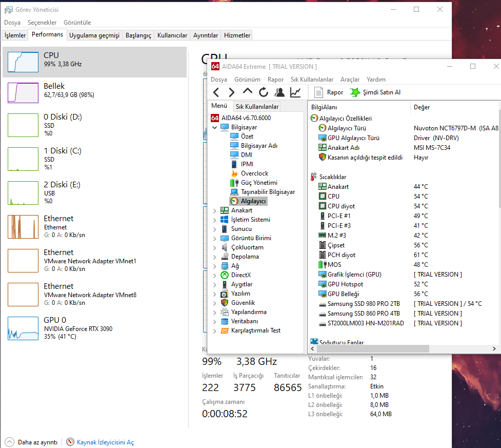Image resolution: width=501 pixels, height=448 pixels.
Task: Expand the İşletim Sistemi node
Action: (x=215, y=220)
